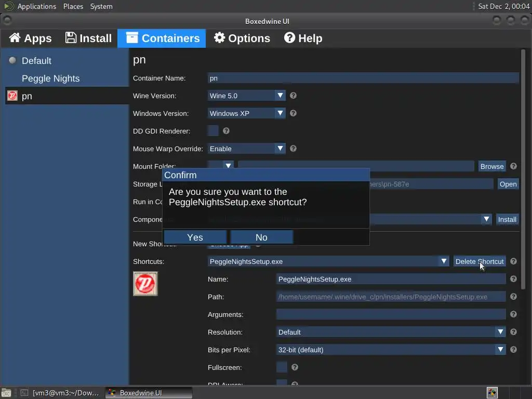Open the Install tab
This screenshot has height=399, width=532.
coord(88,38)
